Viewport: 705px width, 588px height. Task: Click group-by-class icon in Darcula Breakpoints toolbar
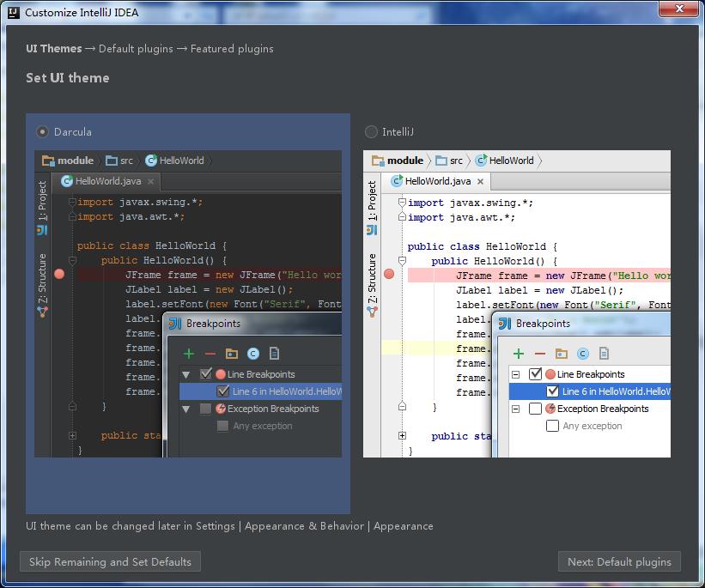point(253,354)
